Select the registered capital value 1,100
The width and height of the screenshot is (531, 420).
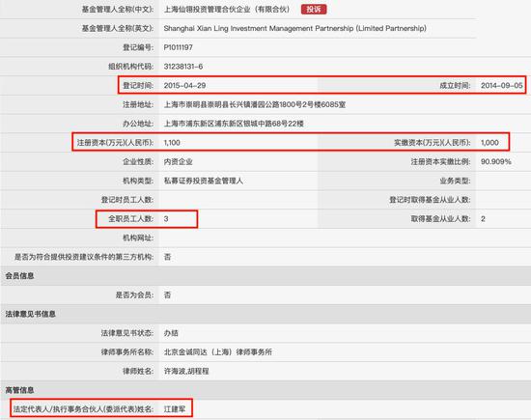[172, 143]
